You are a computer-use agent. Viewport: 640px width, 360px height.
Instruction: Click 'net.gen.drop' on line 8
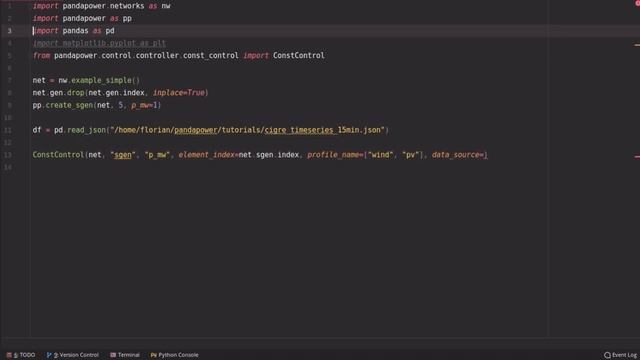click(58, 93)
